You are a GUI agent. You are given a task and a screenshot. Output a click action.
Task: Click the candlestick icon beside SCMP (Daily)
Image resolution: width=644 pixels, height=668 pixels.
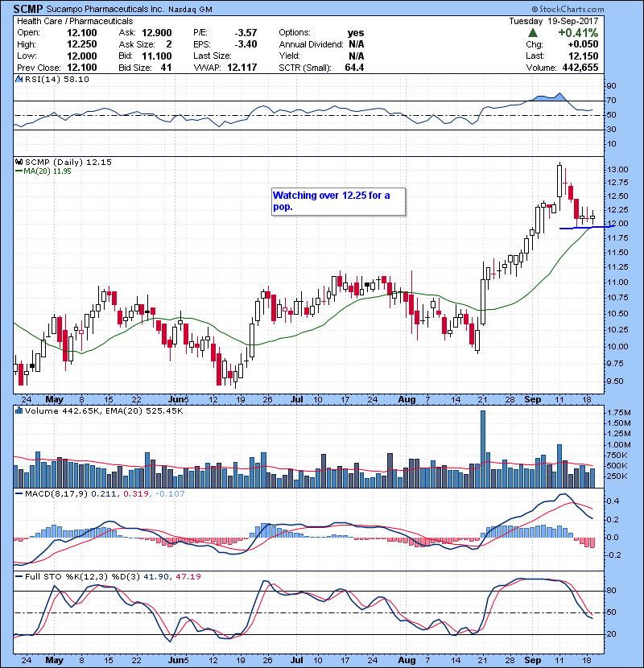19,163
